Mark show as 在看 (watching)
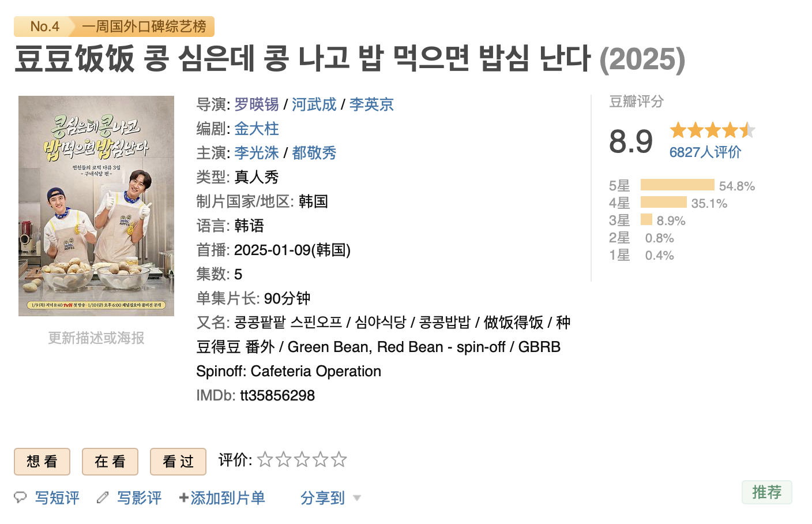The width and height of the screenshot is (812, 524). point(110,461)
